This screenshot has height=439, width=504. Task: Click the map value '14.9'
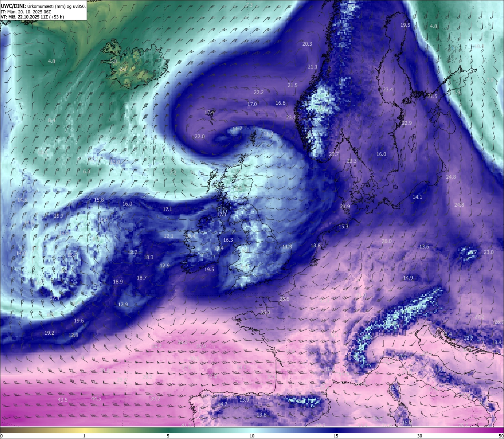click(x=408, y=278)
